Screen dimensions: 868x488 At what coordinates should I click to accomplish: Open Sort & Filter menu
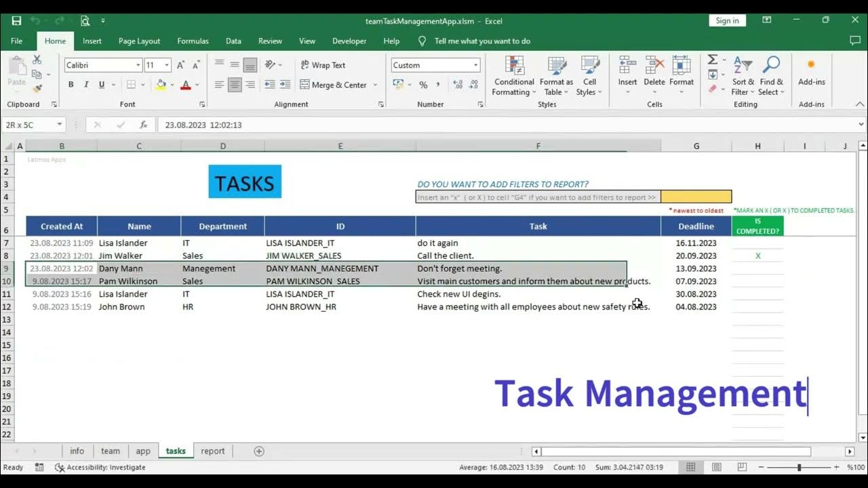743,77
